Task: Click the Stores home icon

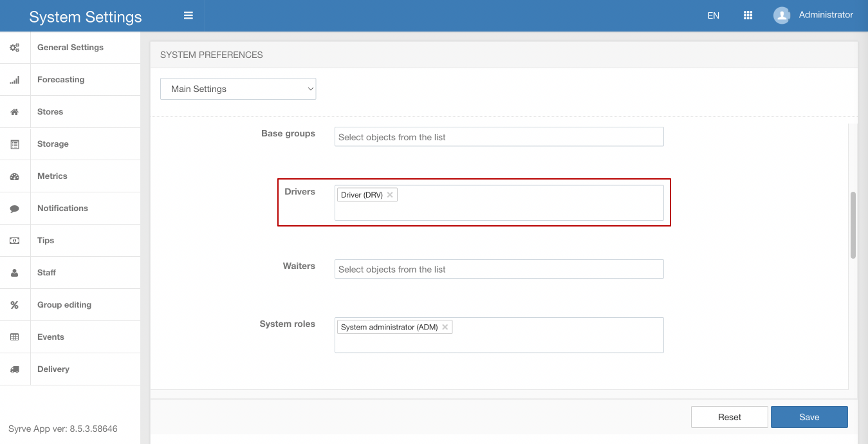Action: point(15,112)
